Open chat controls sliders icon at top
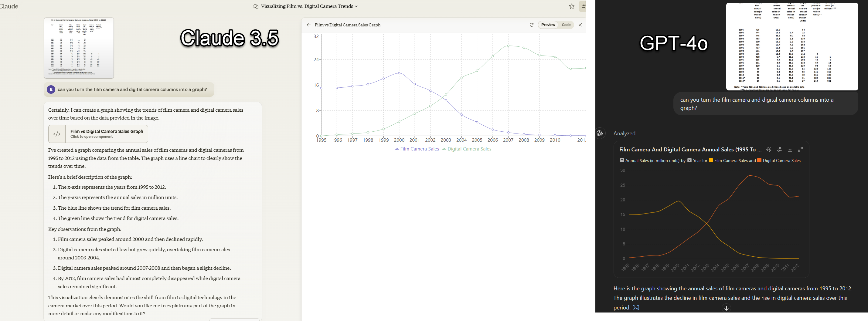This screenshot has width=868, height=321. point(583,6)
